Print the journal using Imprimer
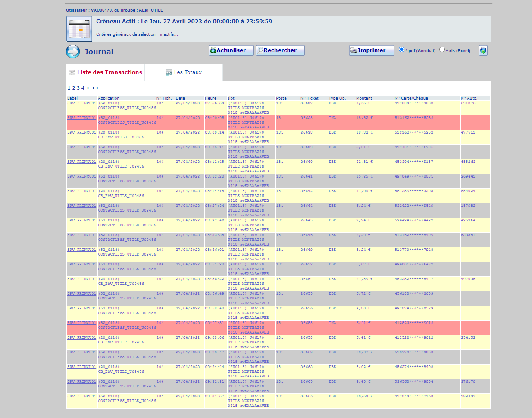Viewport: 532px width, 418px height. coord(371,50)
